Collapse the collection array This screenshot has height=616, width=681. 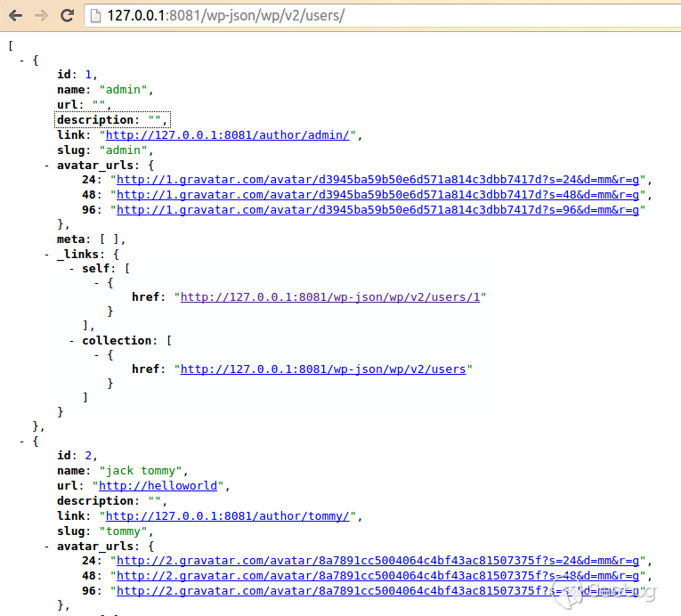[72, 340]
